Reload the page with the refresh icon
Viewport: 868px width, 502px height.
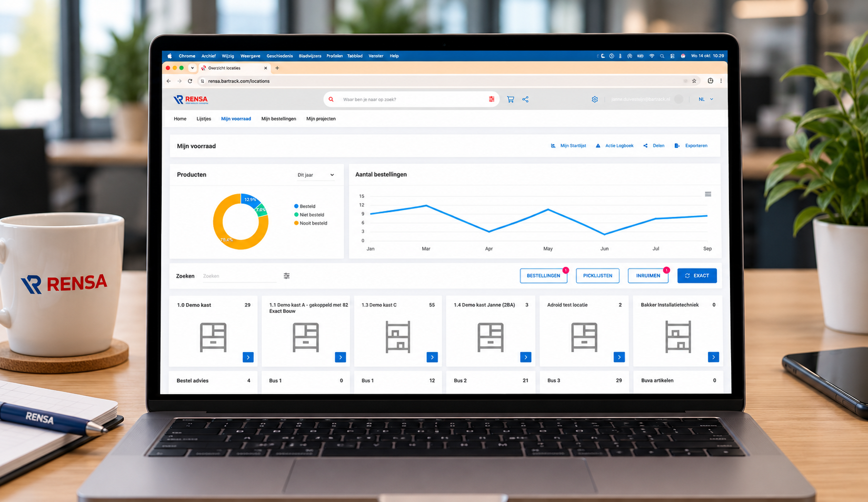point(190,81)
